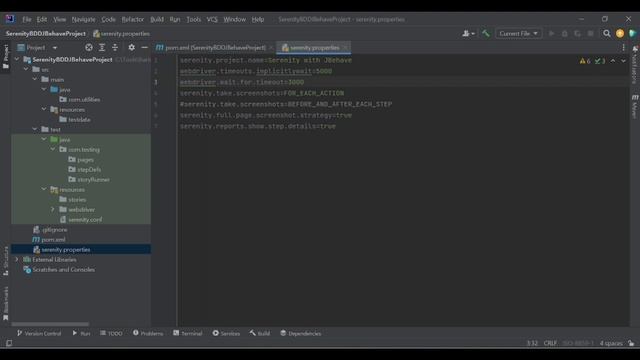Viewport: 640px width, 360px height.
Task: Open the Refactor menu
Action: [x=133, y=20]
